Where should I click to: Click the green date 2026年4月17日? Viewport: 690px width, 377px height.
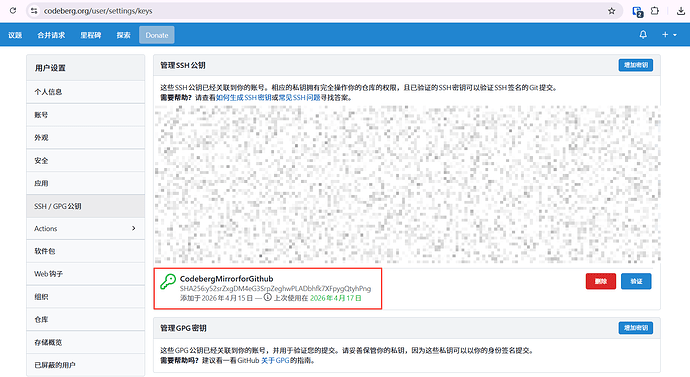point(336,298)
